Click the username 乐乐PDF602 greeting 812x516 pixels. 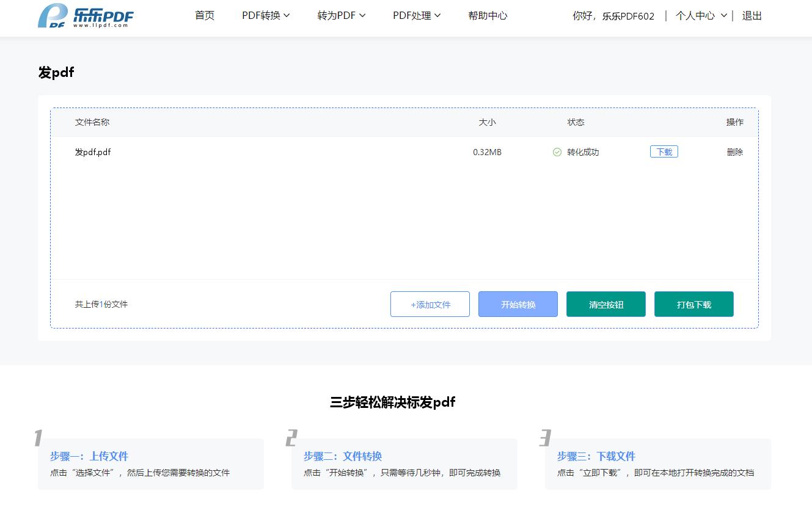pyautogui.click(x=628, y=16)
